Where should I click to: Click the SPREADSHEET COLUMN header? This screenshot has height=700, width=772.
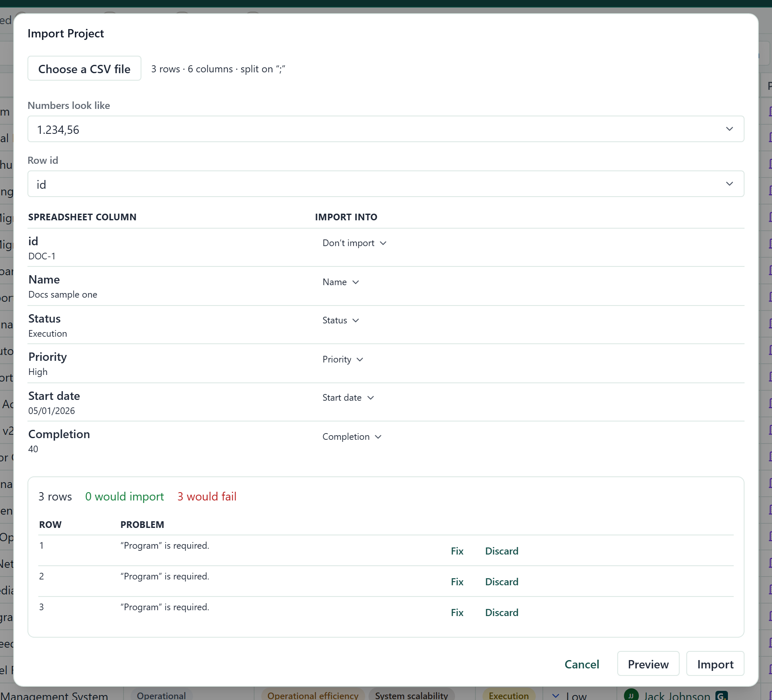tap(82, 217)
